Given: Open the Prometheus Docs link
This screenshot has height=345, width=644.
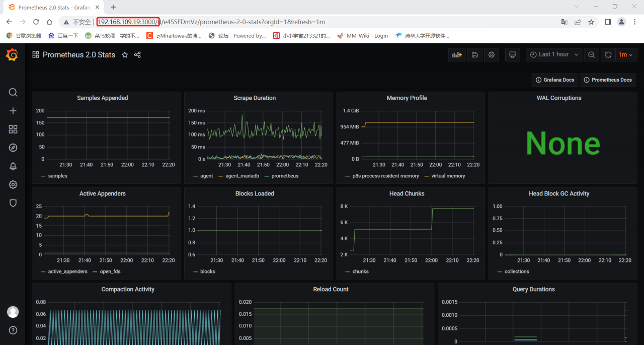Looking at the screenshot, I should point(607,80).
